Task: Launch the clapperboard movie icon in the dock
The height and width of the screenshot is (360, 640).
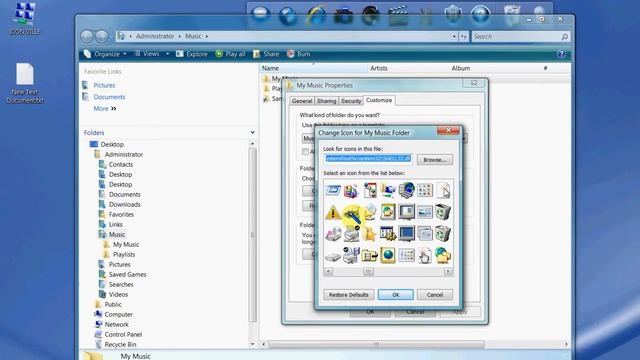Action: [398, 16]
